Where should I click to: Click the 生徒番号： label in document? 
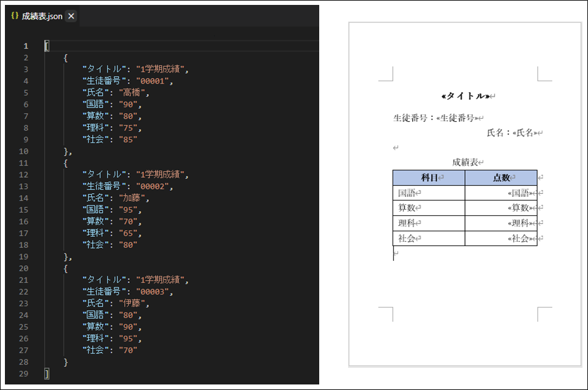pos(414,118)
